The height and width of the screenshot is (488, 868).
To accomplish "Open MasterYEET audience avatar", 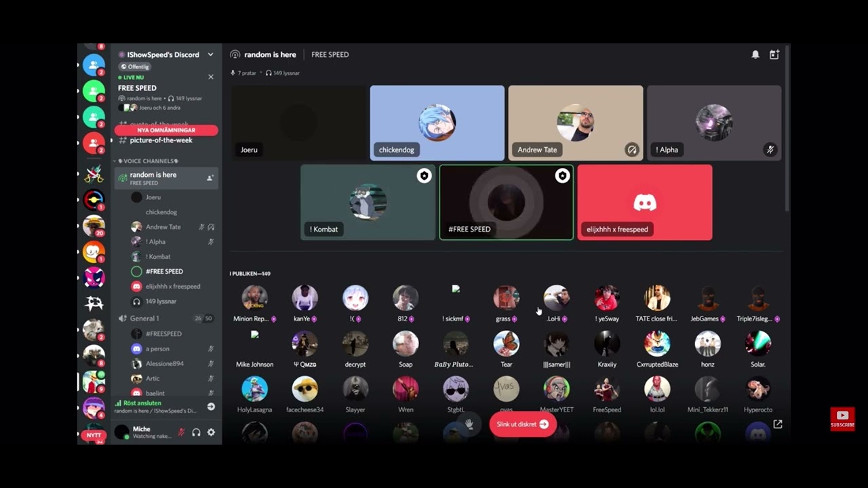I will point(556,389).
